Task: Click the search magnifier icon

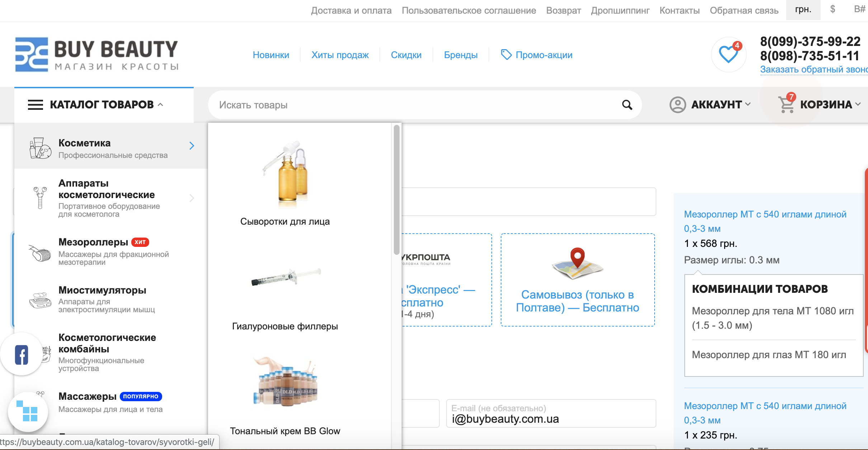Action: click(627, 105)
